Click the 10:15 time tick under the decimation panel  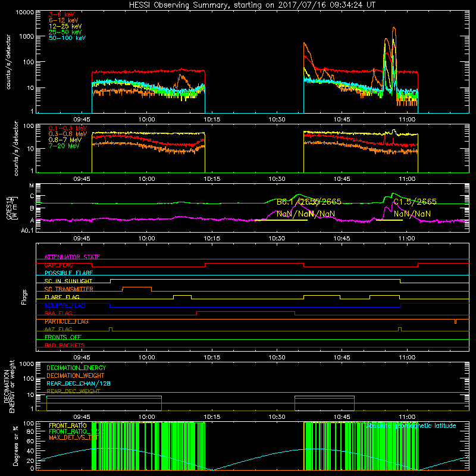[212, 417]
